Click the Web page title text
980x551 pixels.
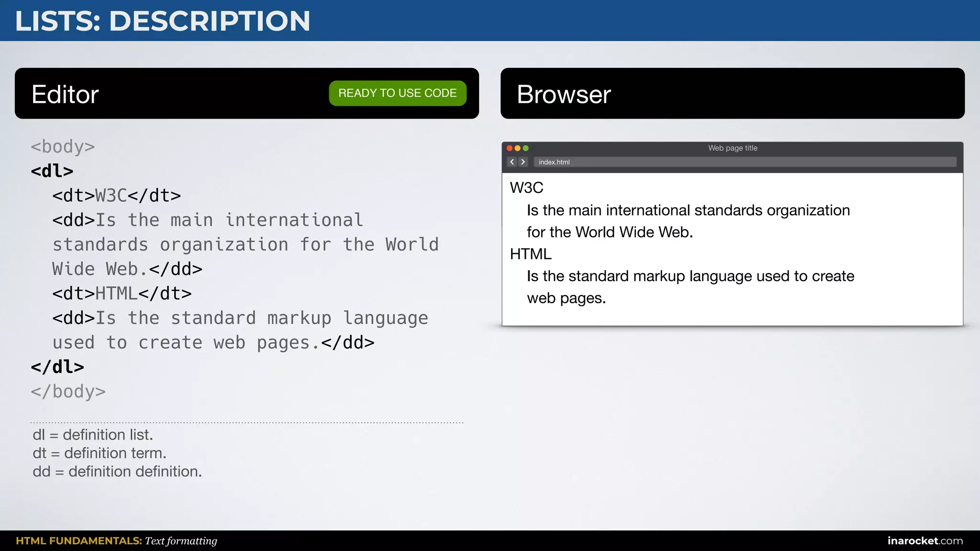point(733,148)
